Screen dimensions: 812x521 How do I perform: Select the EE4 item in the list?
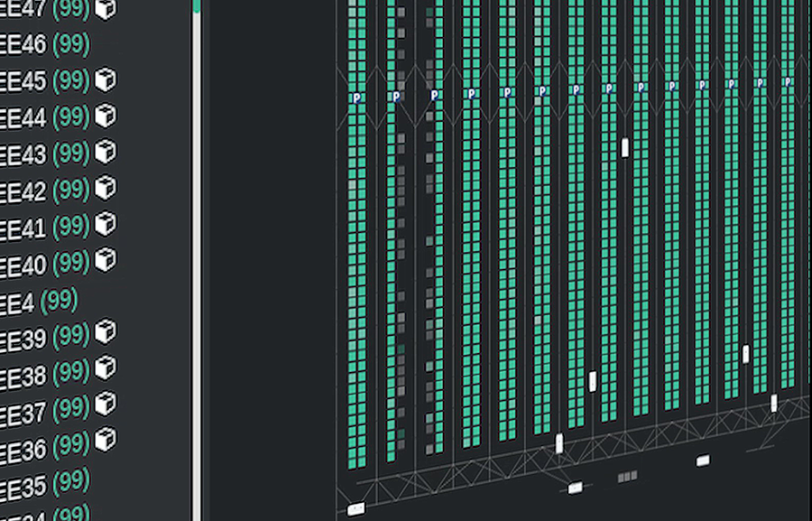tap(18, 299)
